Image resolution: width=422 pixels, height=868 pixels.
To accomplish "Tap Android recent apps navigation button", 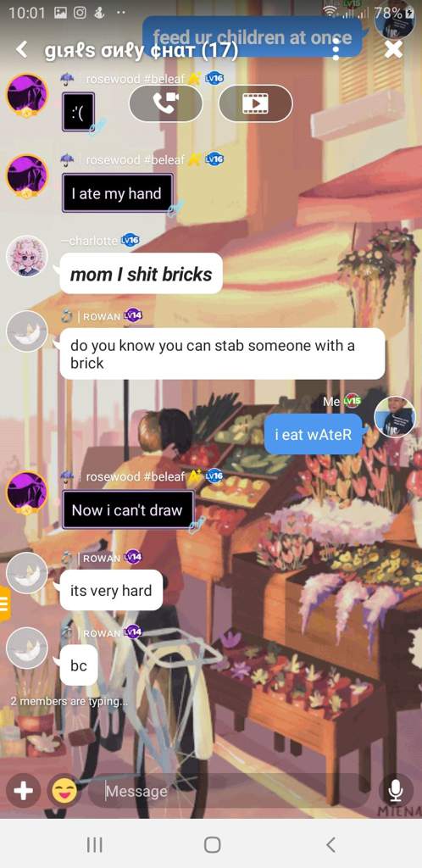I will (95, 845).
